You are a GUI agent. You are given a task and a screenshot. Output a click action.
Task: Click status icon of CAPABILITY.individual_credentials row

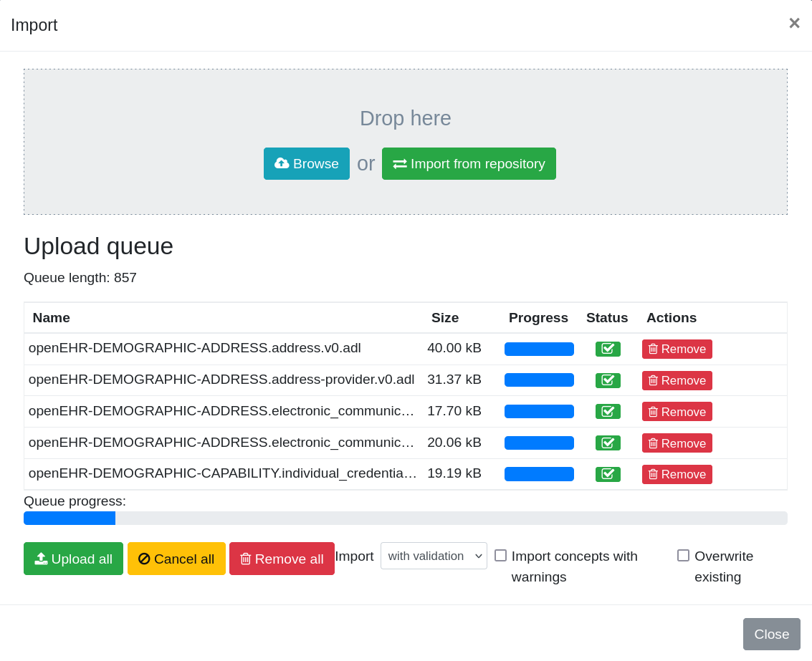pyautogui.click(x=608, y=474)
